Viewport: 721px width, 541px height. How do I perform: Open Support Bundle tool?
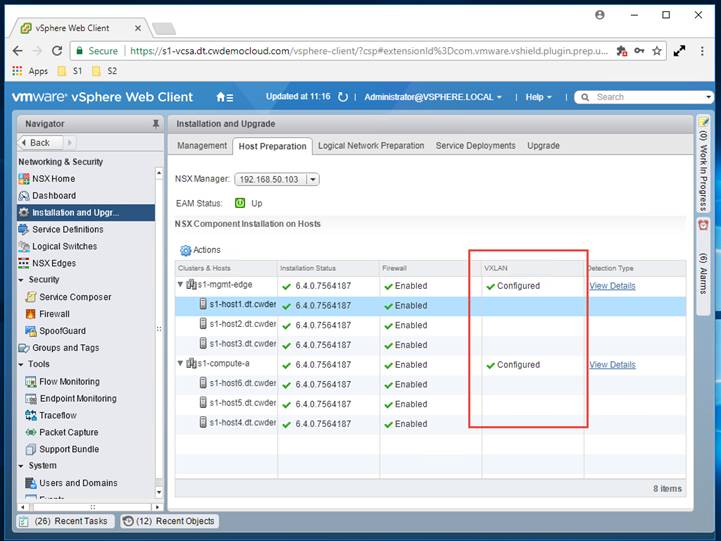click(x=69, y=450)
